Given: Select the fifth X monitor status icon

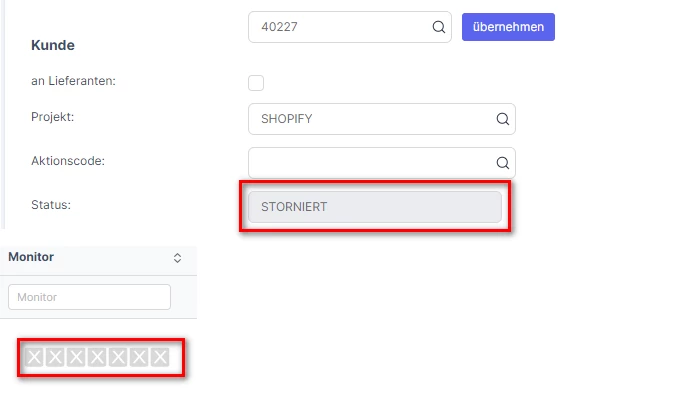Looking at the screenshot, I should click(118, 357).
